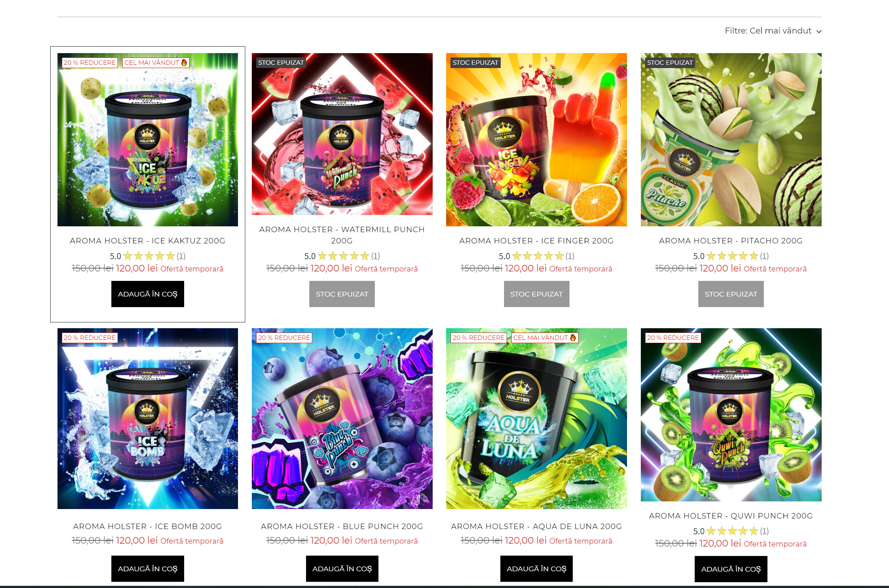Screen dimensions: 889x588
Task: Open the Filtre Cel mai vândut sort dropdown
Action: point(773,31)
